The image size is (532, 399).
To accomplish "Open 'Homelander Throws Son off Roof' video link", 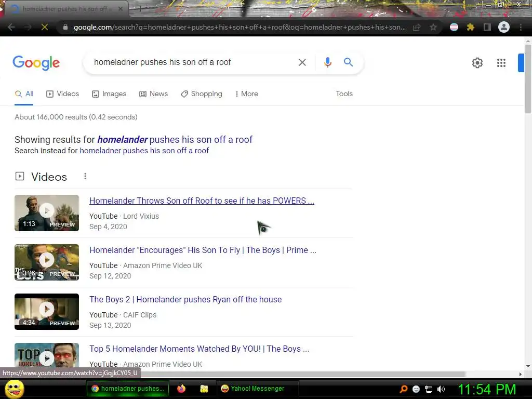I will point(202,201).
